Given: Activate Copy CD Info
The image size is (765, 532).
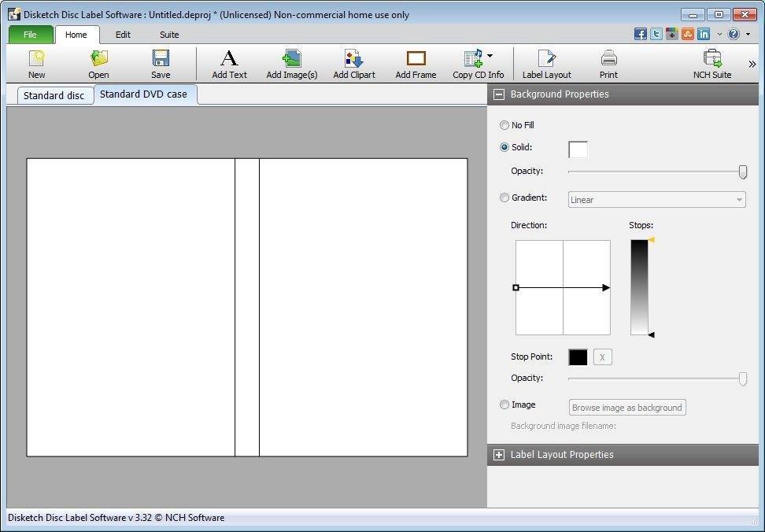Looking at the screenshot, I should [x=474, y=63].
